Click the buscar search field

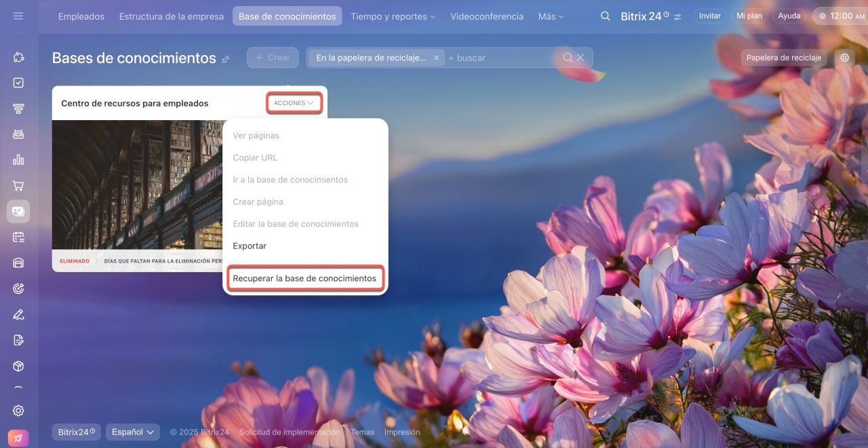(x=502, y=58)
